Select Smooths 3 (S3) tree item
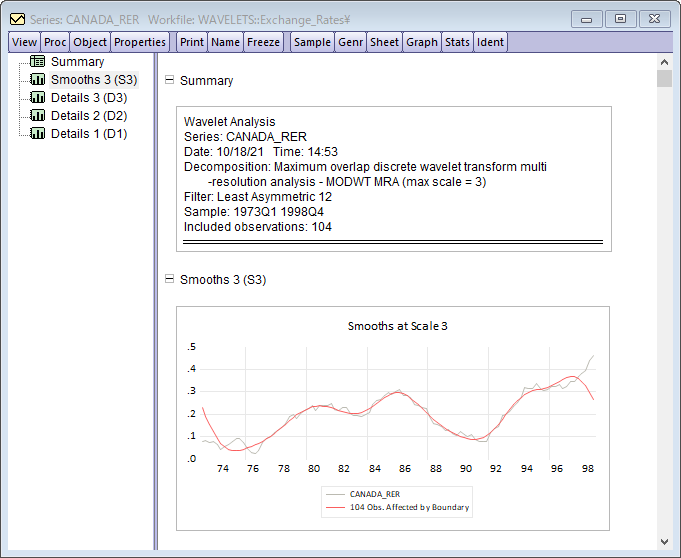The image size is (681, 558). pyautogui.click(x=94, y=80)
